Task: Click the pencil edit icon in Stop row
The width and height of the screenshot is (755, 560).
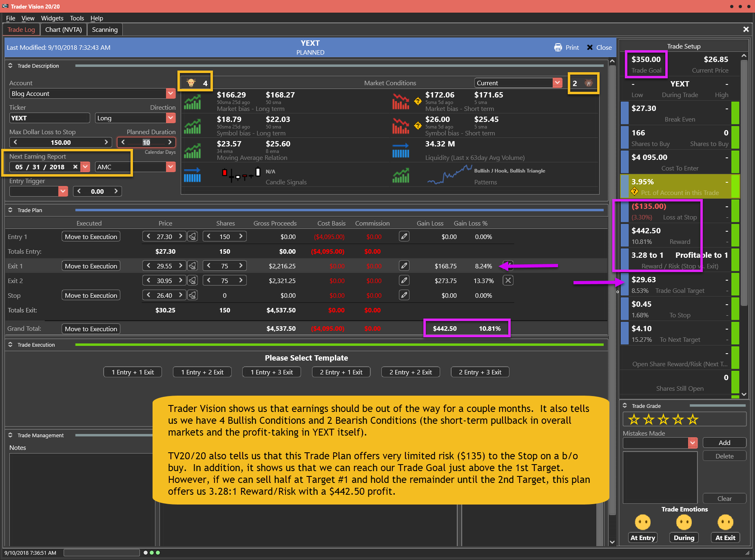Action: click(404, 295)
